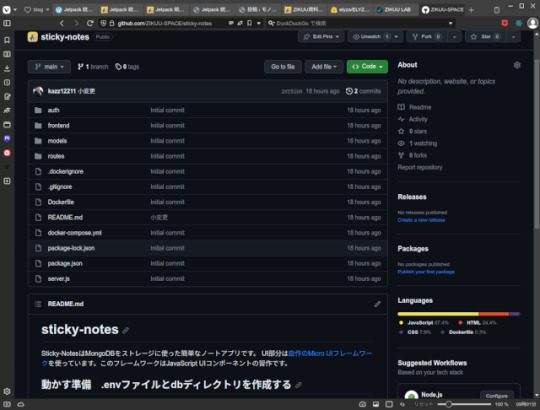The height and width of the screenshot is (410, 540).
Task: Click the status bar zoom slider
Action: (464, 404)
